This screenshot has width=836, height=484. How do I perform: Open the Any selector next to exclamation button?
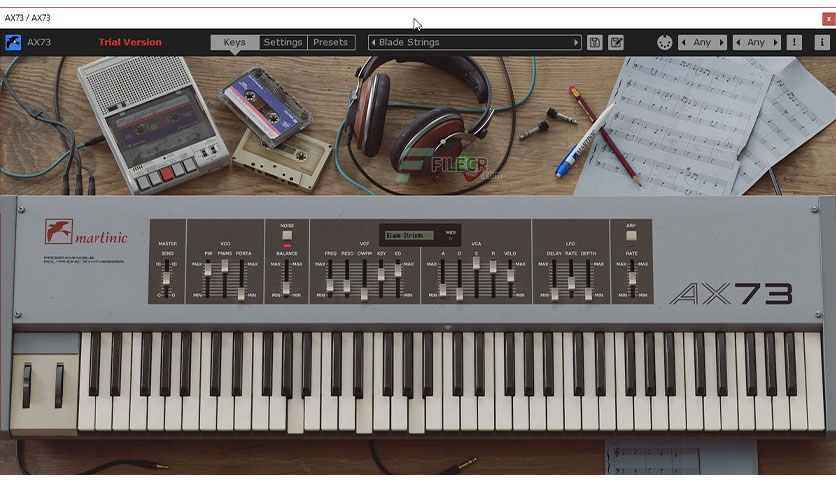756,42
